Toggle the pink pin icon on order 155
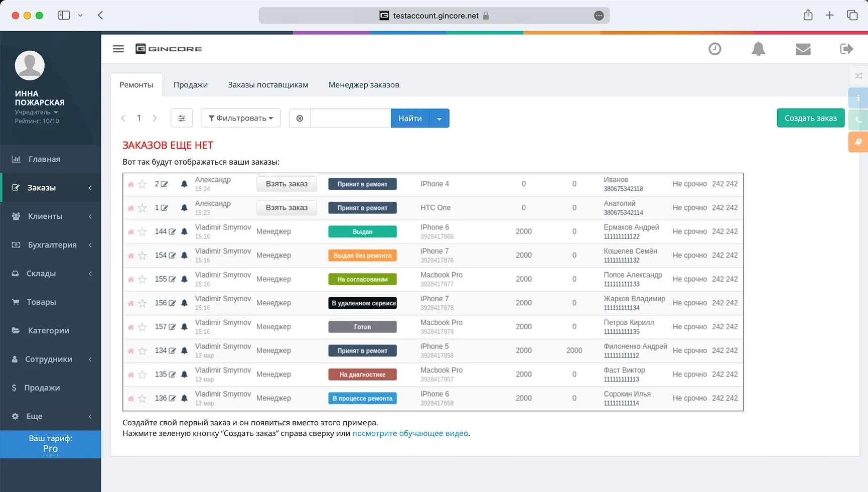This screenshot has width=868, height=492. tap(130, 279)
